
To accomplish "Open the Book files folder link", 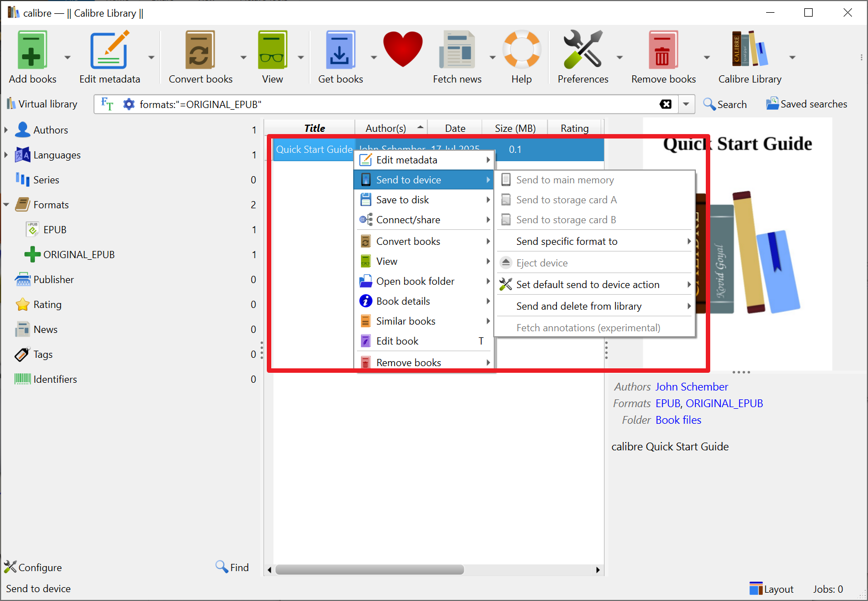I will click(678, 420).
